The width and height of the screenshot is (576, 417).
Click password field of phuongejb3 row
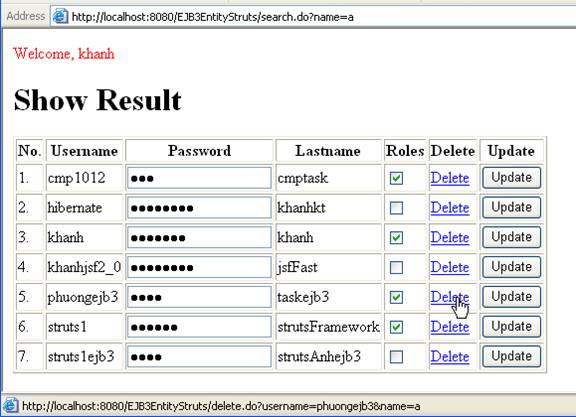(x=199, y=297)
